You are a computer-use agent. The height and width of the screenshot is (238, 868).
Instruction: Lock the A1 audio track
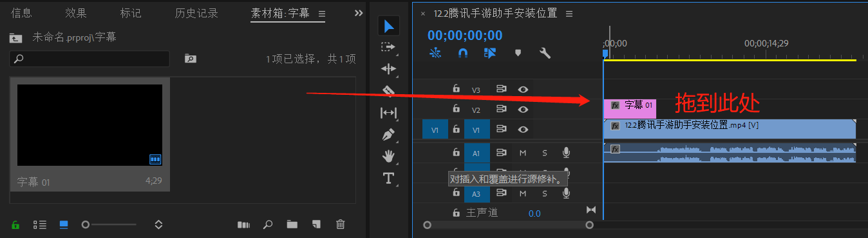456,152
